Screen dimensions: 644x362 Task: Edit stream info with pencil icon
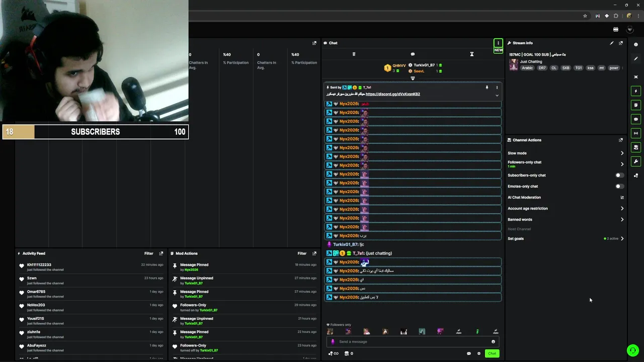[612, 43]
